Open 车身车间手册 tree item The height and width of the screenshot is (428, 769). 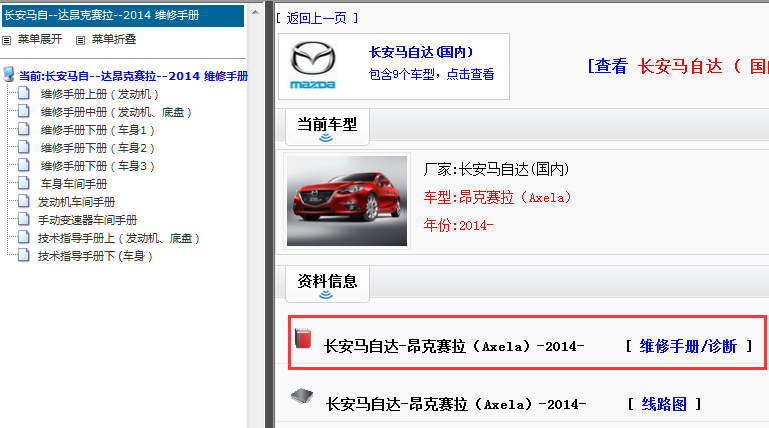(x=74, y=184)
